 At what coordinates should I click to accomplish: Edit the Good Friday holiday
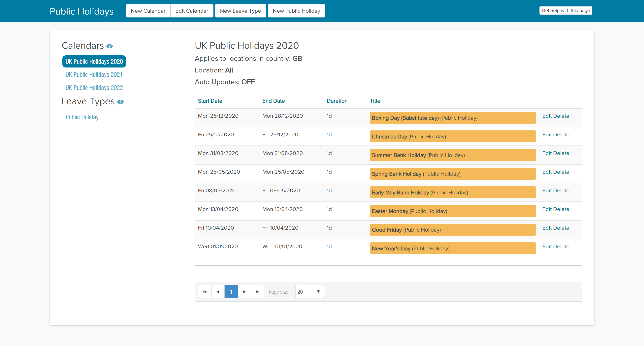click(x=547, y=228)
